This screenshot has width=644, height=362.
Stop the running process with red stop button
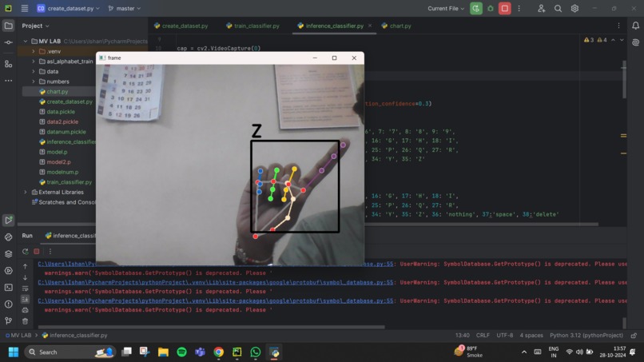click(505, 8)
